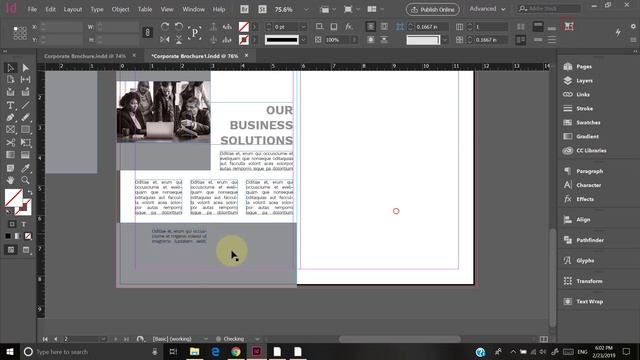Select apply color button
This screenshot has width=640, height=360.
click(x=8, y=236)
